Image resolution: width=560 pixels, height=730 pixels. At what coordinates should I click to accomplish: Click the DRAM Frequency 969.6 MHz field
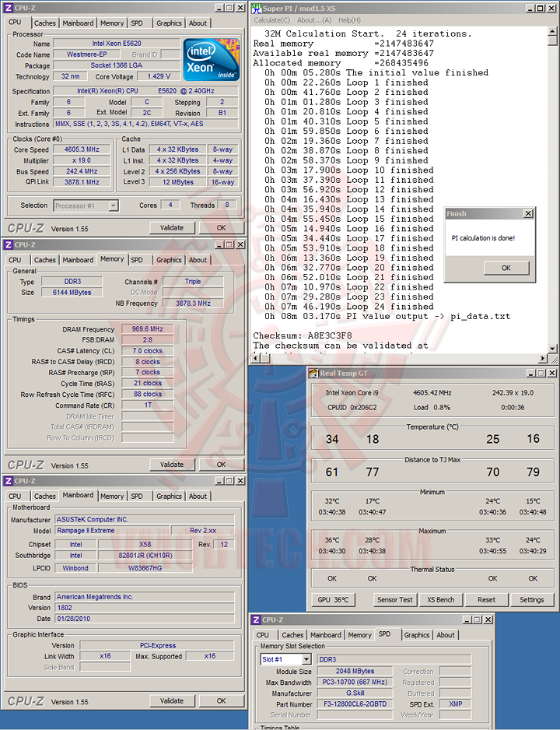coord(148,328)
